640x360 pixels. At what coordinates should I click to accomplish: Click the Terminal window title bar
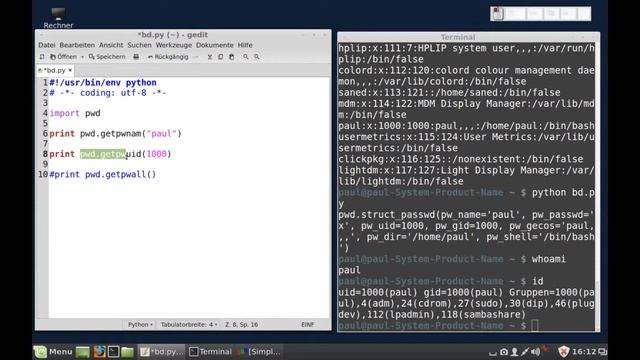[469, 37]
